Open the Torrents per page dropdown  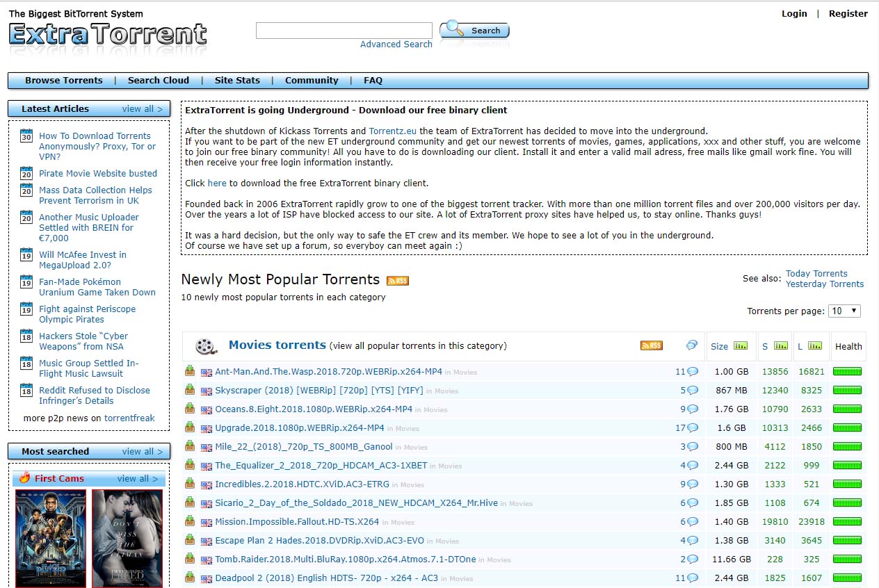tap(844, 311)
